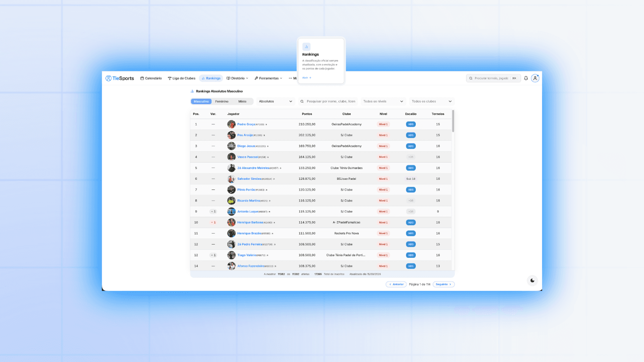The image size is (644, 362).
Task: Select the Masculino segment
Action: click(x=201, y=101)
